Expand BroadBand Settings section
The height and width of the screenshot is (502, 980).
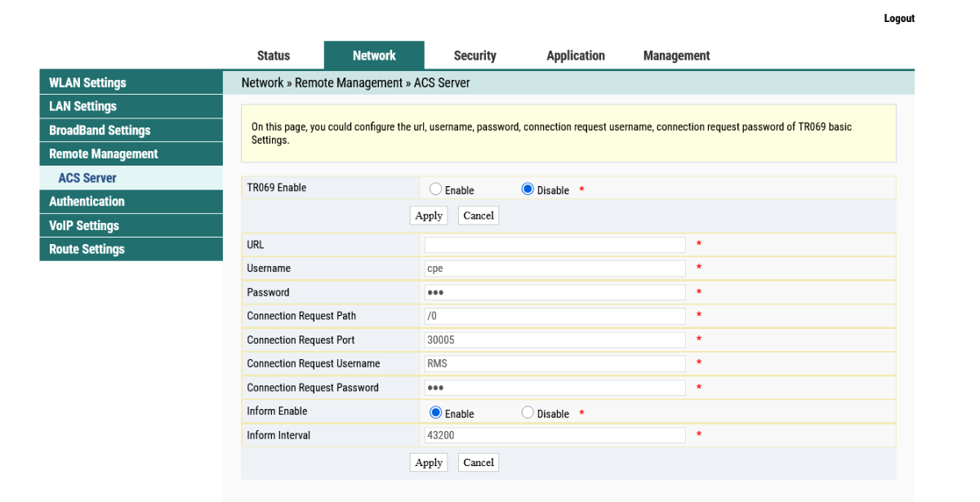click(x=100, y=131)
